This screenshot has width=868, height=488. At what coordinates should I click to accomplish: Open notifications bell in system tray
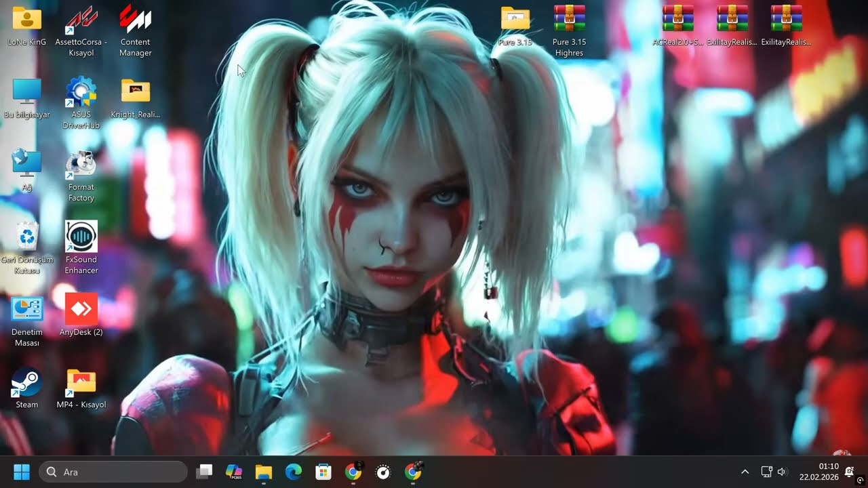tap(850, 472)
